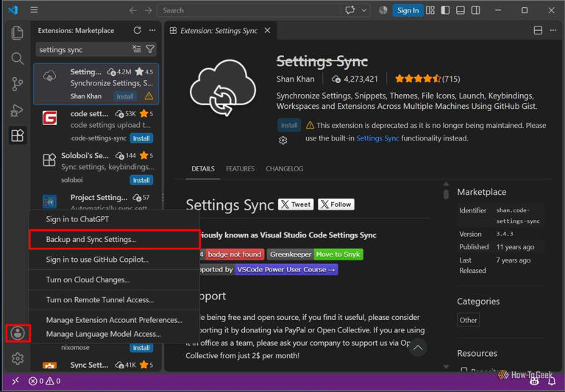Click the VS Code logo icon
The width and height of the screenshot is (565, 392).
tap(13, 10)
